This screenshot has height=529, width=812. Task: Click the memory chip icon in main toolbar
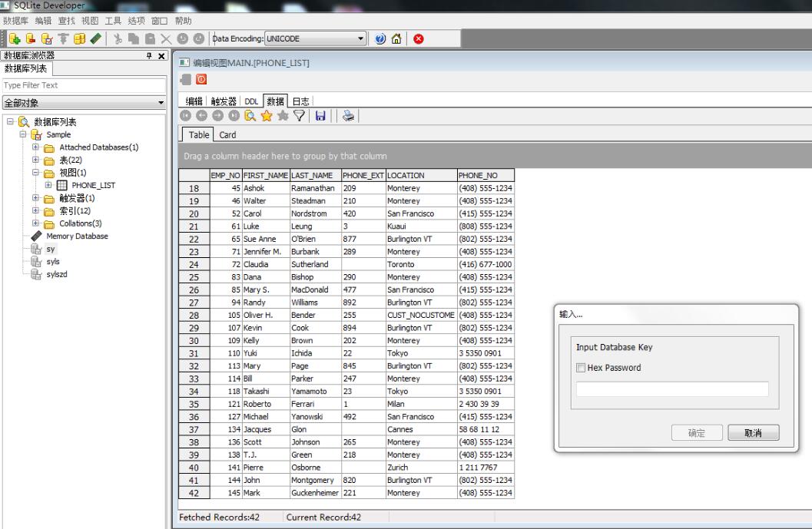93,38
